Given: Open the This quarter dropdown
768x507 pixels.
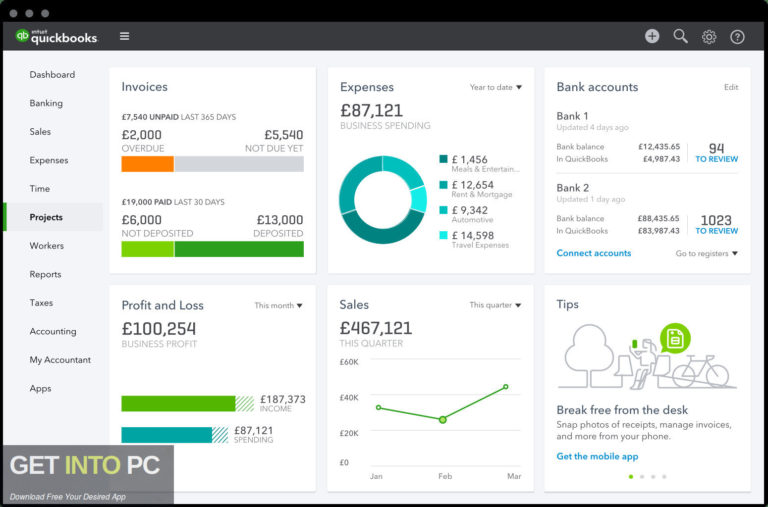Looking at the screenshot, I should [496, 306].
